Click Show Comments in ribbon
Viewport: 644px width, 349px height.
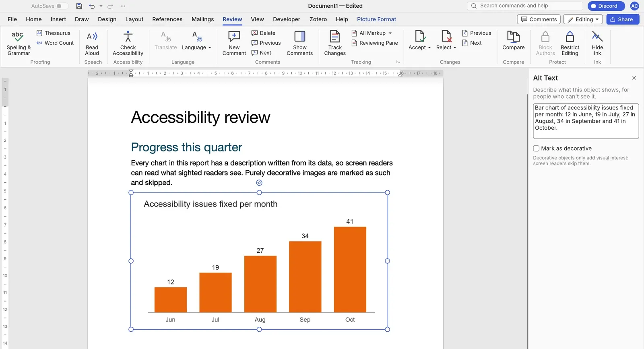tap(300, 43)
